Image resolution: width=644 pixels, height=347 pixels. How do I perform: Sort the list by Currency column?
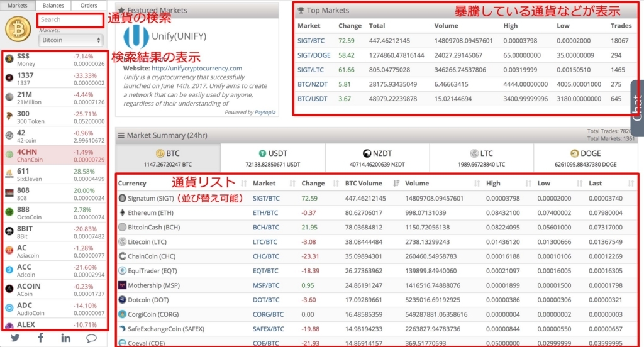(x=183, y=183)
